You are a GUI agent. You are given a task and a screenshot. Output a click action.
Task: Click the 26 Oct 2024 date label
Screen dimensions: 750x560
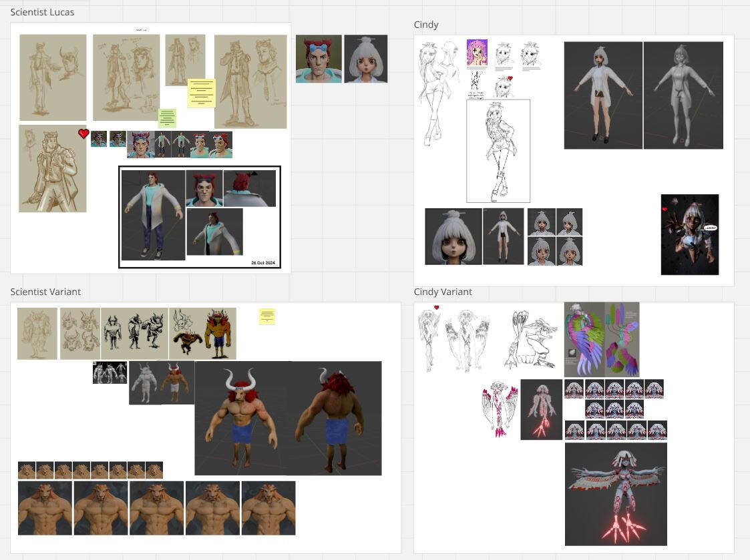(263, 263)
